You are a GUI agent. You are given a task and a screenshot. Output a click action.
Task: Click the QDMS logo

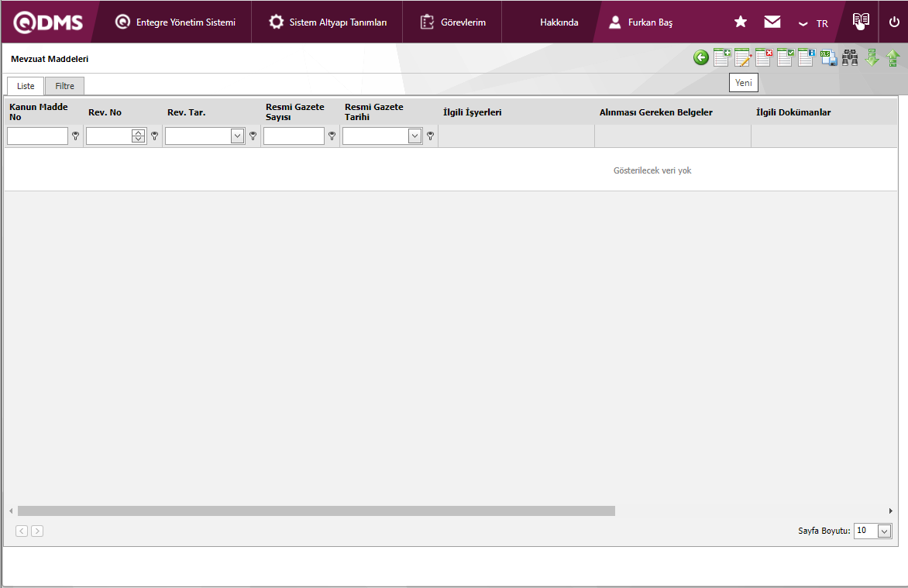point(49,22)
